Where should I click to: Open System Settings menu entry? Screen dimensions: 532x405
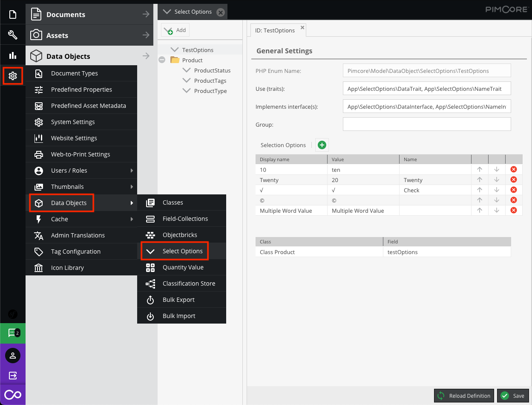[x=81, y=122]
